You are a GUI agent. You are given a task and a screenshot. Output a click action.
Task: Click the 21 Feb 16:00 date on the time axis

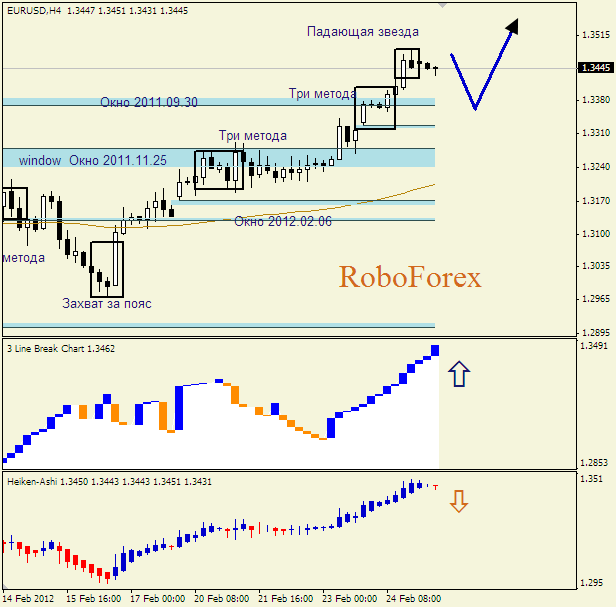coord(286,598)
